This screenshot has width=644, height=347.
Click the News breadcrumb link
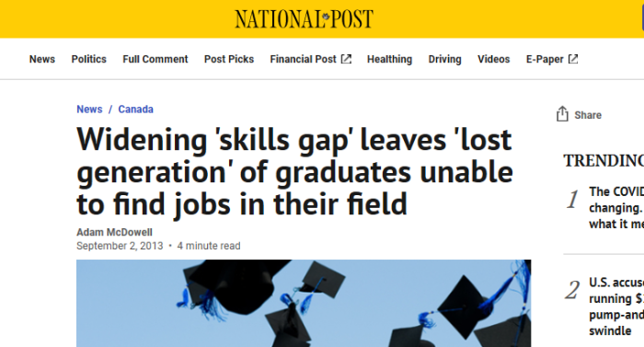[x=89, y=110]
